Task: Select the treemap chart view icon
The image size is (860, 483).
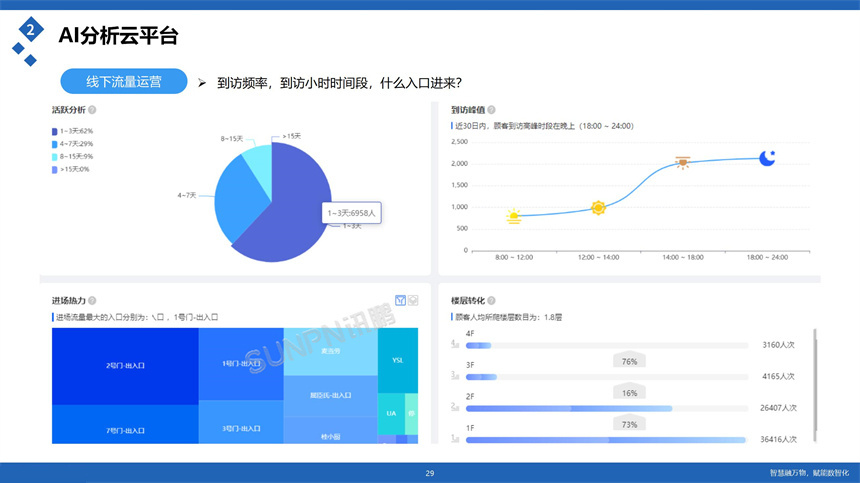Action: point(400,300)
